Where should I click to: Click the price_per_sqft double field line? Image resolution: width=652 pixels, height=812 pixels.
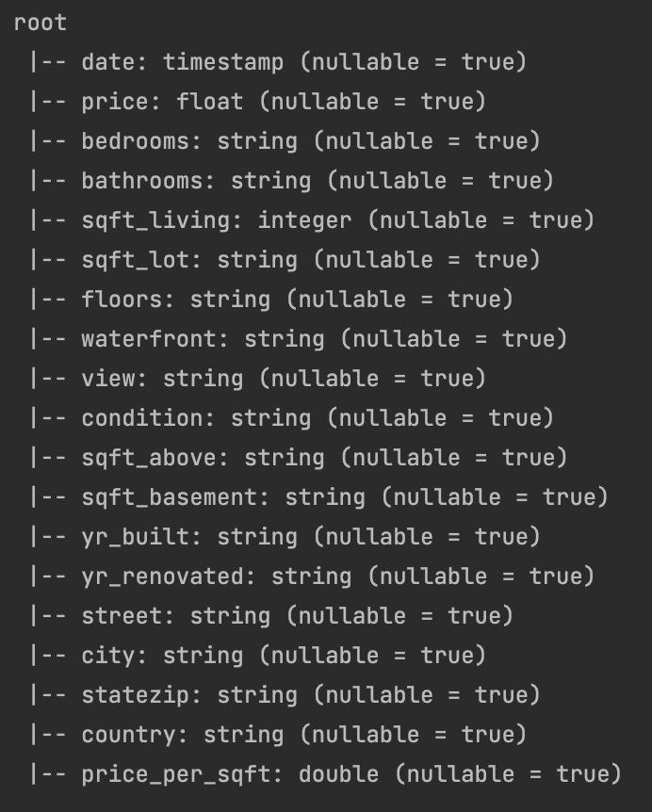(326, 774)
